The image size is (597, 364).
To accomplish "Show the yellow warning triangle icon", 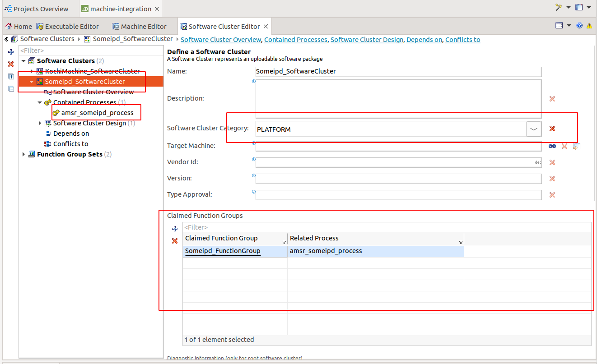I will (589, 26).
